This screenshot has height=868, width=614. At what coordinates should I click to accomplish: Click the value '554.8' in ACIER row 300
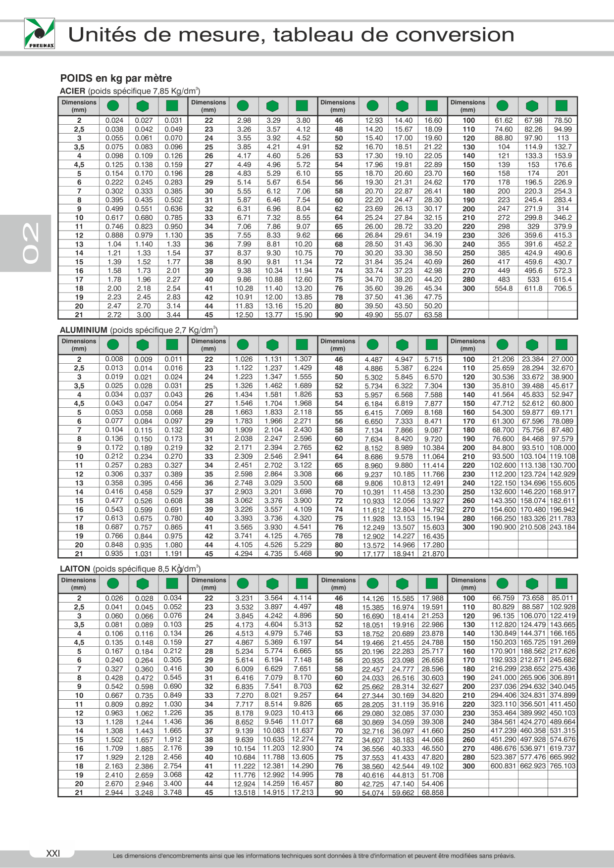click(504, 289)
